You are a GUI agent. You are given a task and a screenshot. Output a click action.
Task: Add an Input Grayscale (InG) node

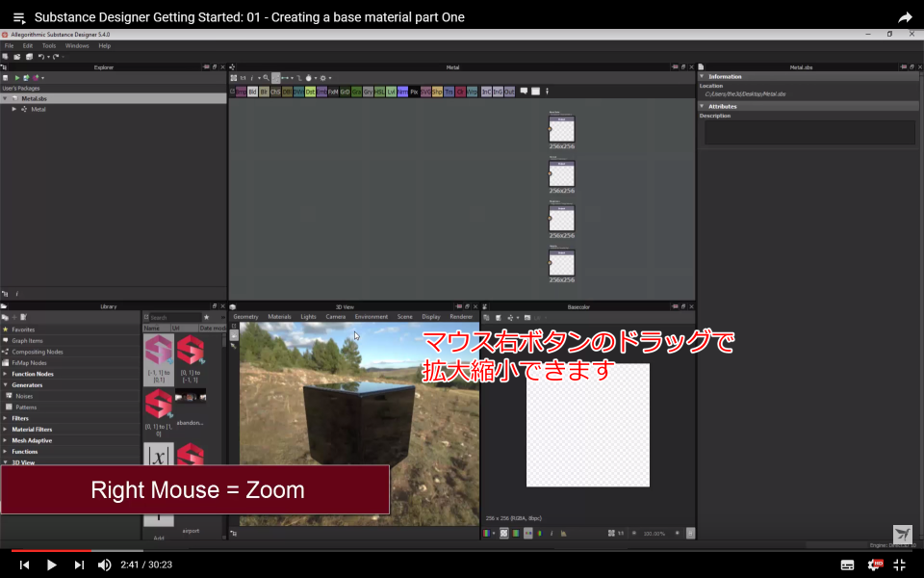498,92
